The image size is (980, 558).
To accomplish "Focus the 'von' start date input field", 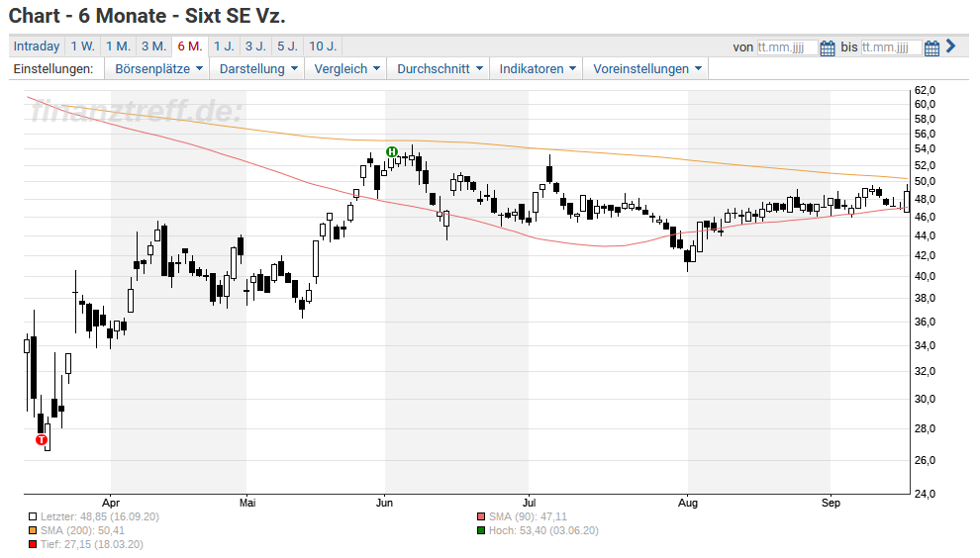I will (x=787, y=47).
